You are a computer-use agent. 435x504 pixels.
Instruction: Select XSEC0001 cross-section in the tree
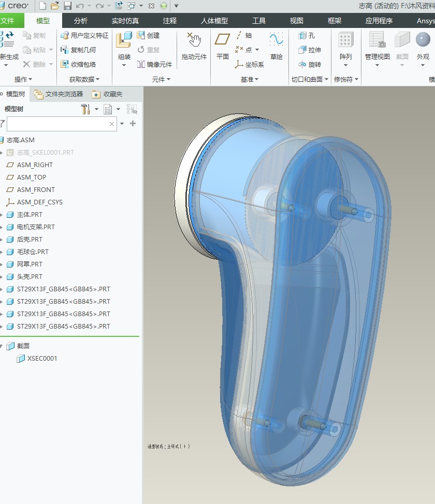click(42, 359)
